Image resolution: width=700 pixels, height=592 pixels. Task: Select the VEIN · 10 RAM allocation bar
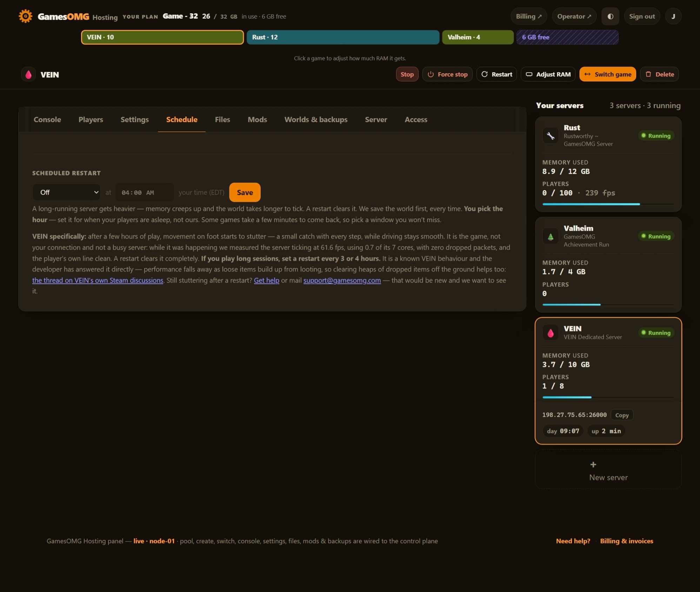[162, 37]
